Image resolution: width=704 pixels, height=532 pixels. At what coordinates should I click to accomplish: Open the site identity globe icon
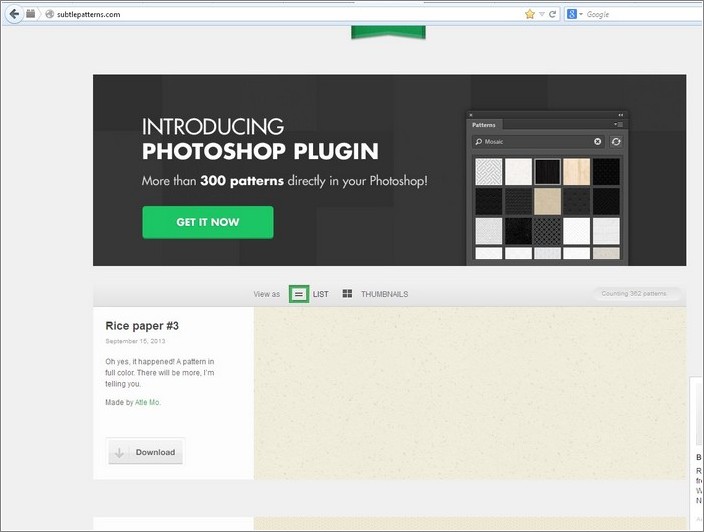pos(49,14)
